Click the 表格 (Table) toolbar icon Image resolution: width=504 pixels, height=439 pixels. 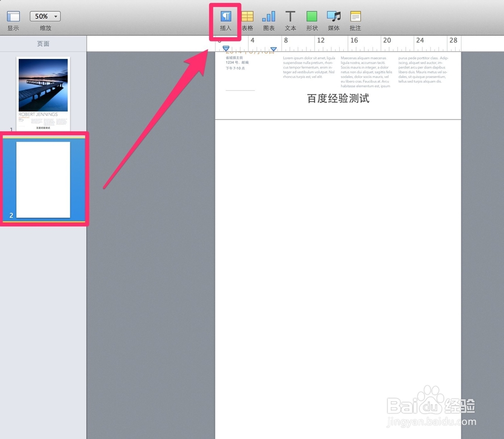247,17
